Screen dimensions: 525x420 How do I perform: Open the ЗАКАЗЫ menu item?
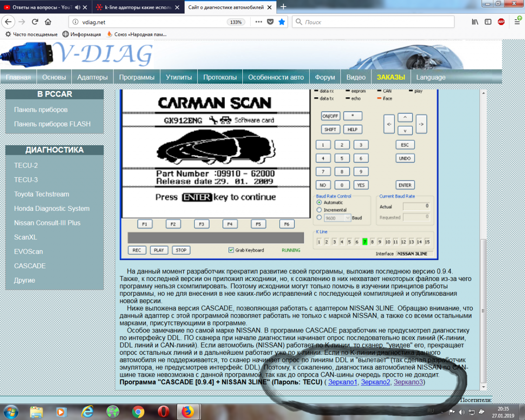coord(391,77)
